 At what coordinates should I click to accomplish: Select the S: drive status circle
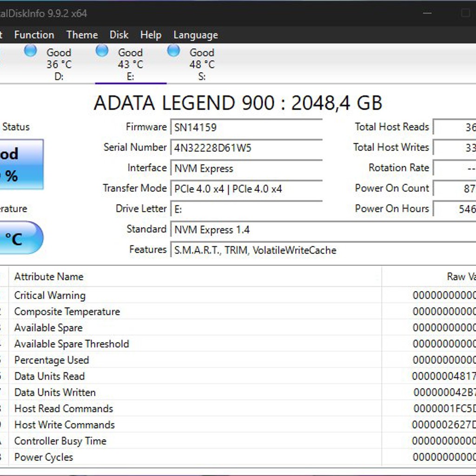point(173,51)
